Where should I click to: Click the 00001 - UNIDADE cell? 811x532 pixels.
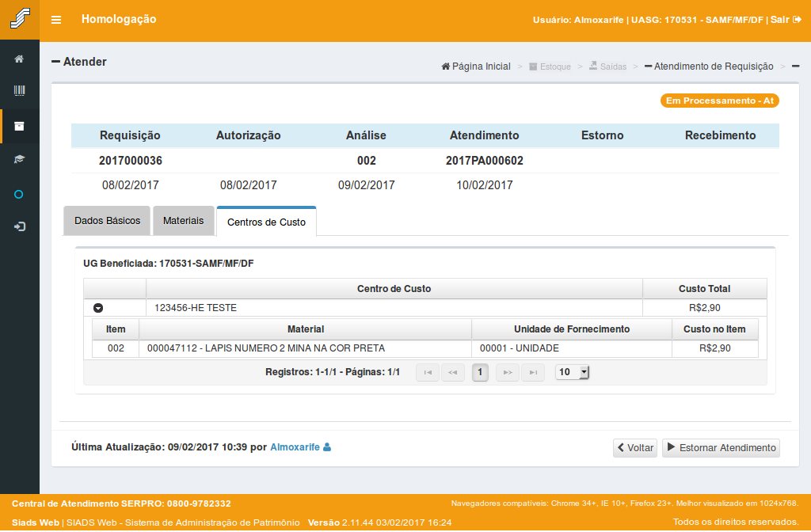[572, 348]
